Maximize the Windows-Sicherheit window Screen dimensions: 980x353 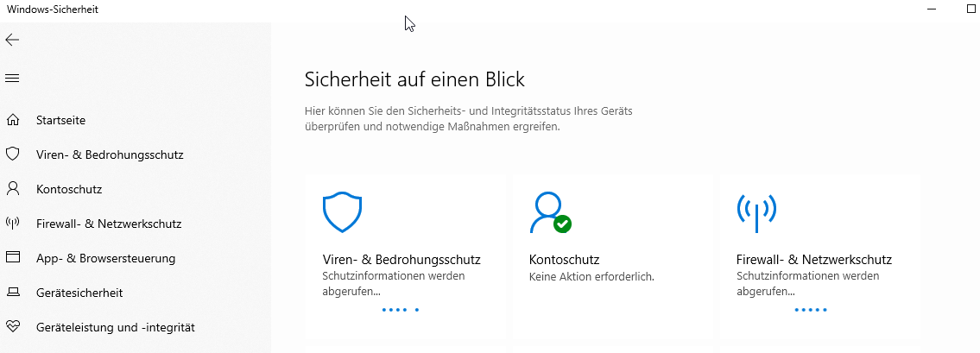click(x=971, y=9)
